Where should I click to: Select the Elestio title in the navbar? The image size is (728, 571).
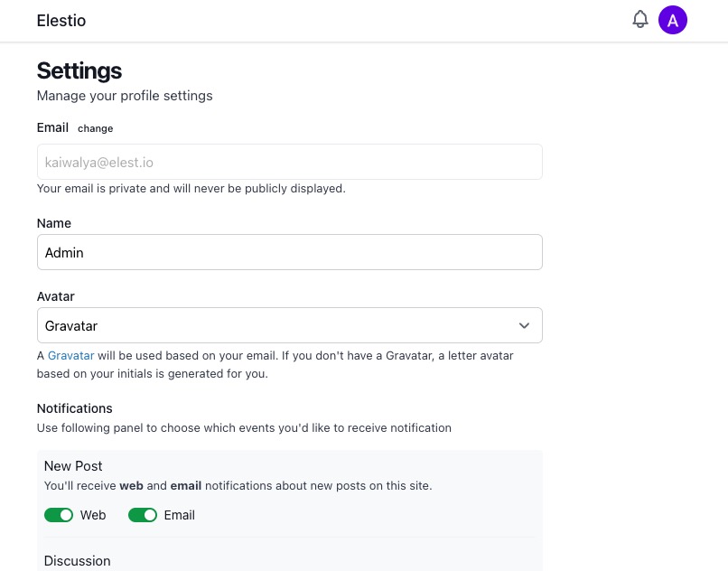point(61,20)
